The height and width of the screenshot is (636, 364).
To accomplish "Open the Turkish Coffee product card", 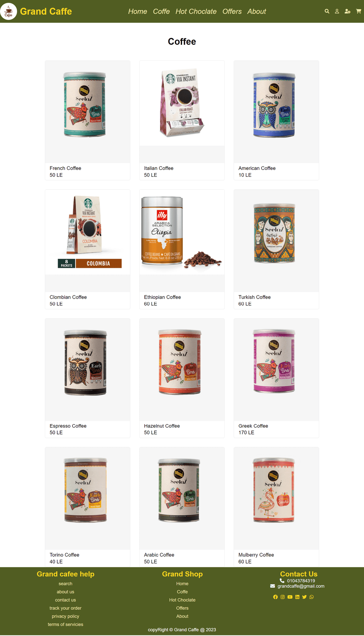I will (x=276, y=249).
